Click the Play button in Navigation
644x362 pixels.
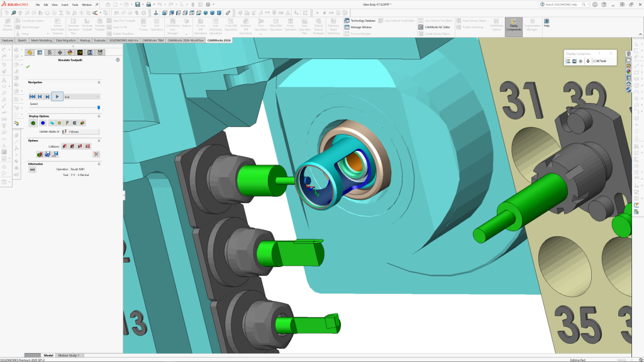[x=57, y=96]
